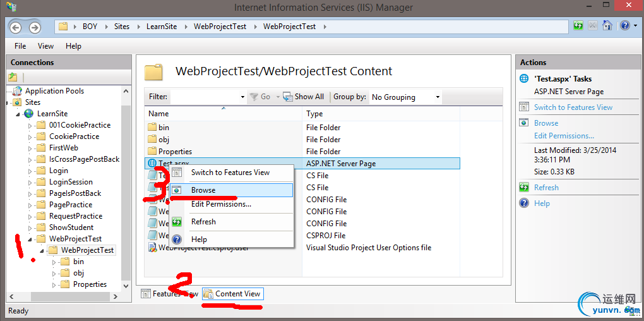The height and width of the screenshot is (321, 644).
Task: Open the blue Help icon in address bar
Action: point(624,25)
